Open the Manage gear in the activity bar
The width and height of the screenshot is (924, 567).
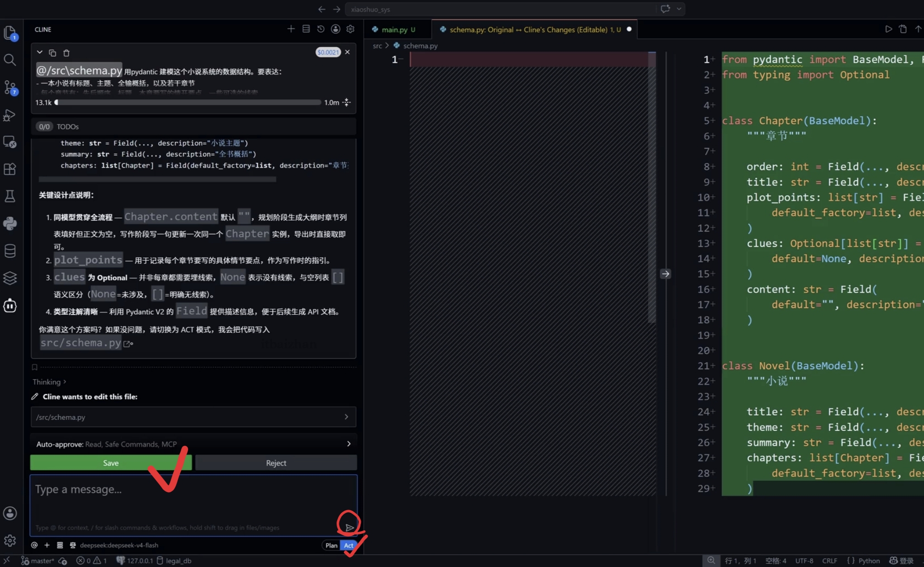pos(10,540)
